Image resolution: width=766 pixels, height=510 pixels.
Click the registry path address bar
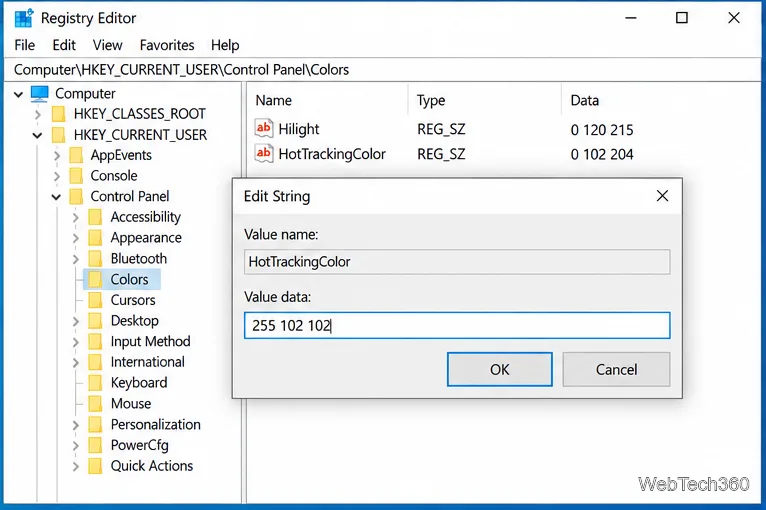coord(383,70)
